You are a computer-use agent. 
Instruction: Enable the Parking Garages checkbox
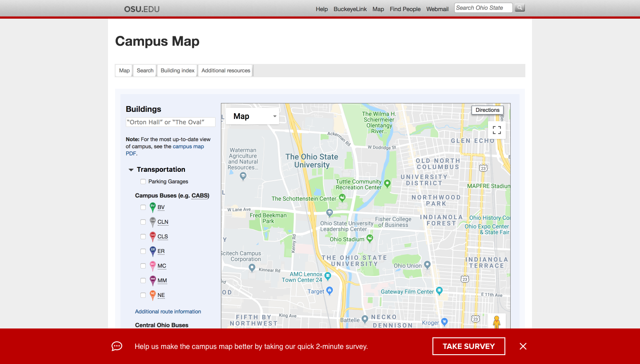143,182
